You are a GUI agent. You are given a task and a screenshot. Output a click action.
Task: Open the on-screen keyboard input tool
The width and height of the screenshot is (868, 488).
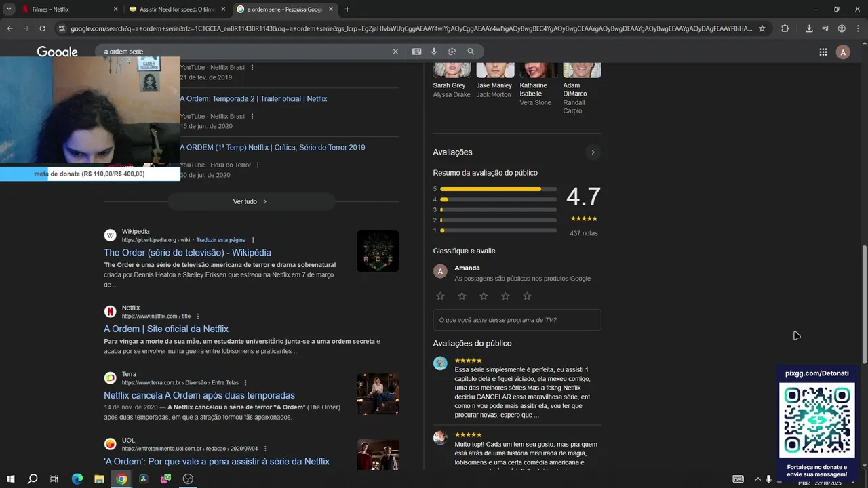click(x=416, y=52)
